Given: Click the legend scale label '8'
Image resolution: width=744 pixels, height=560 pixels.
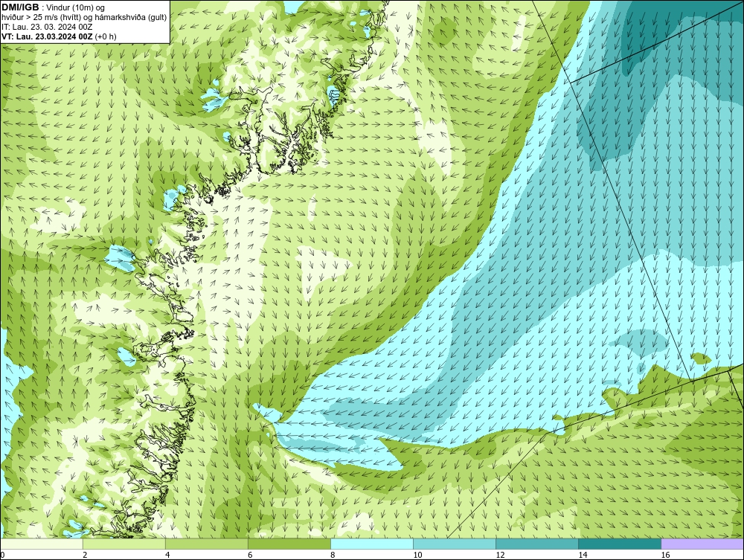Looking at the screenshot, I should pyautogui.click(x=333, y=555).
